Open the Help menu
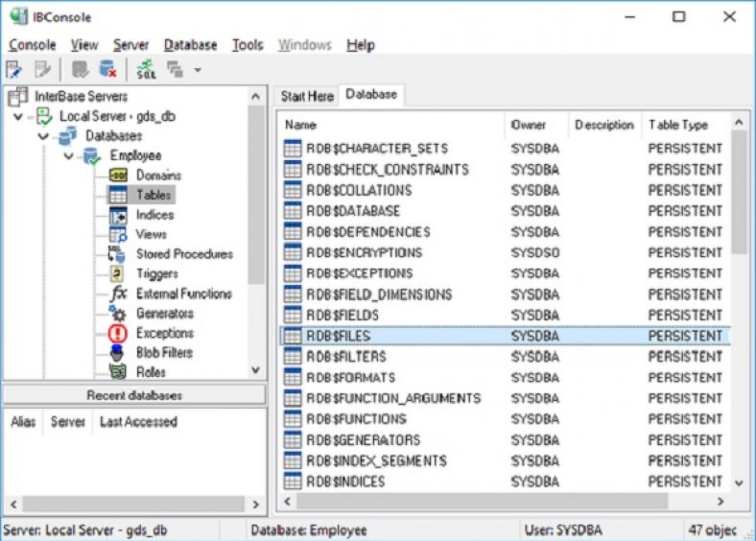The image size is (756, 541). (x=361, y=45)
